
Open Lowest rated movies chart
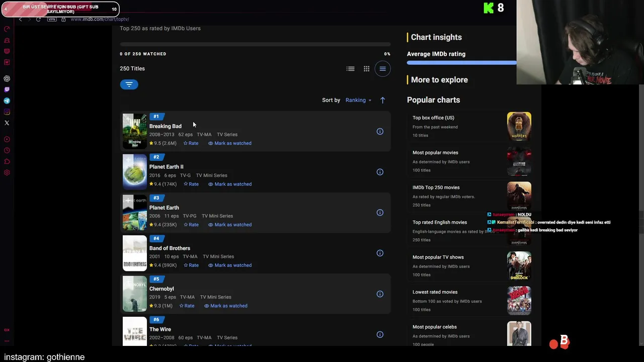[435, 292]
